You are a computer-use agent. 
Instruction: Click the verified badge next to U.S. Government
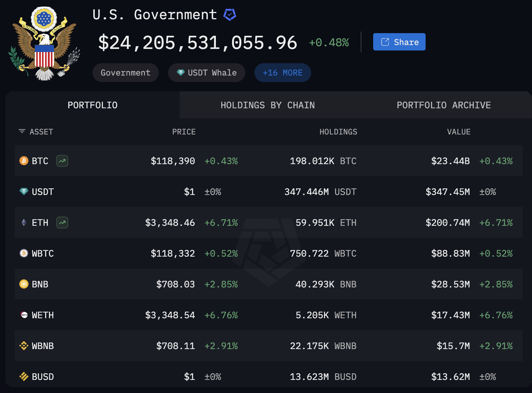230,15
